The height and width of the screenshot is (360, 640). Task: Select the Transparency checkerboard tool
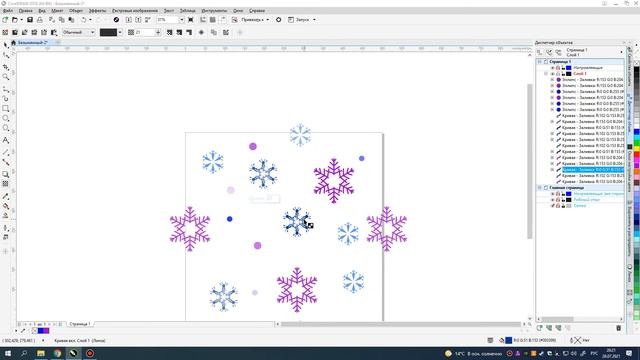tap(5, 184)
